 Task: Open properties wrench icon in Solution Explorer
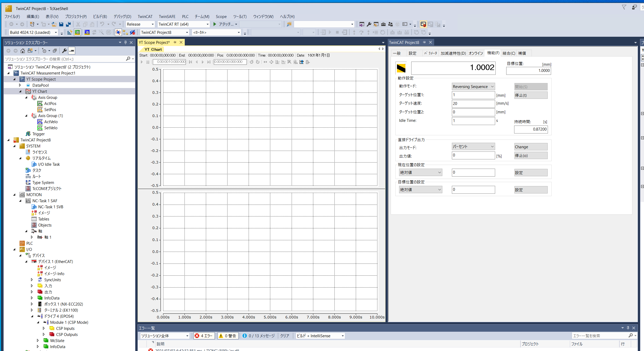pos(64,51)
